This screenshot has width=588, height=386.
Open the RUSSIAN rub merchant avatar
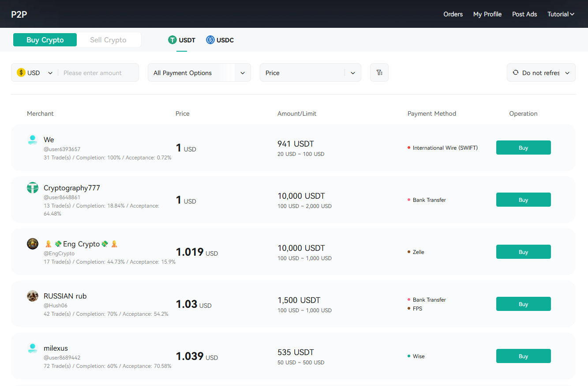pos(33,296)
